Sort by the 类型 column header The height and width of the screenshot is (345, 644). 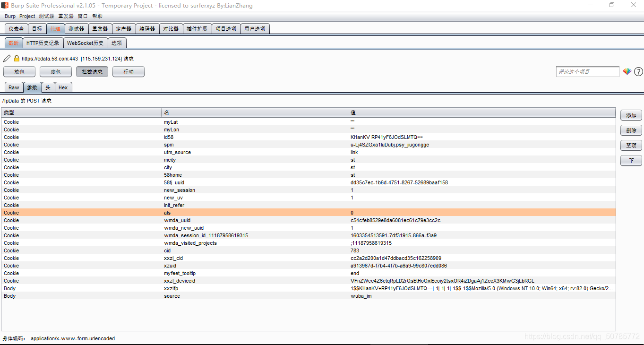[x=81, y=113]
